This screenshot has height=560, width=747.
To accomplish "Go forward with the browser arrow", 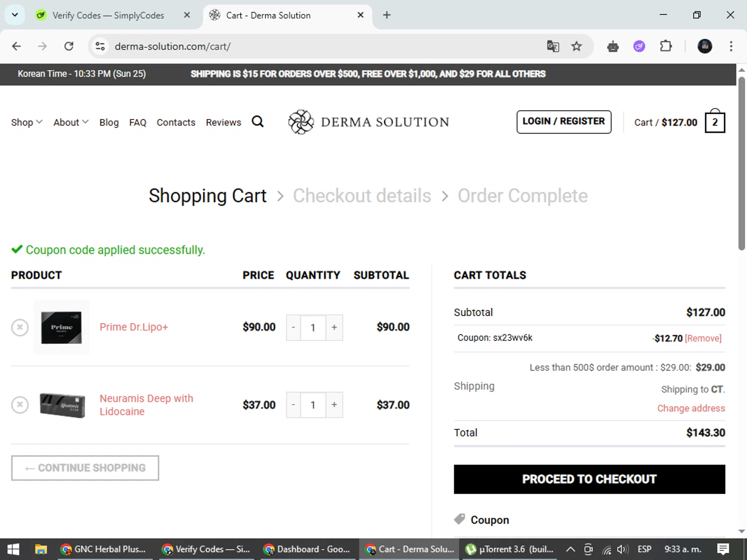I will point(42,46).
